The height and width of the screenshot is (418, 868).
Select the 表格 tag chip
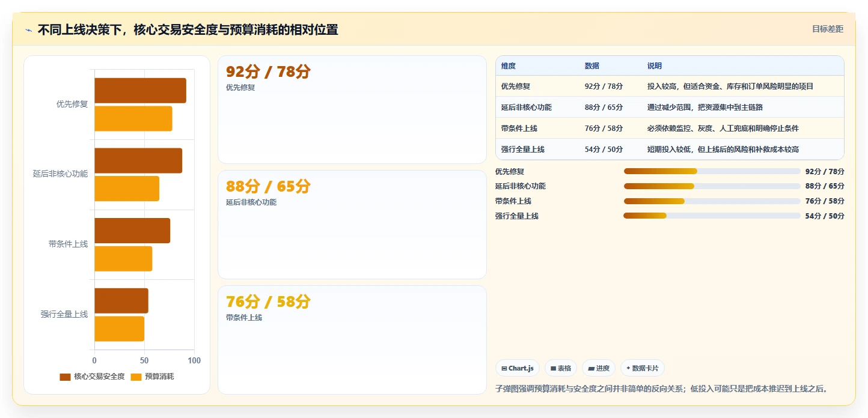561,368
